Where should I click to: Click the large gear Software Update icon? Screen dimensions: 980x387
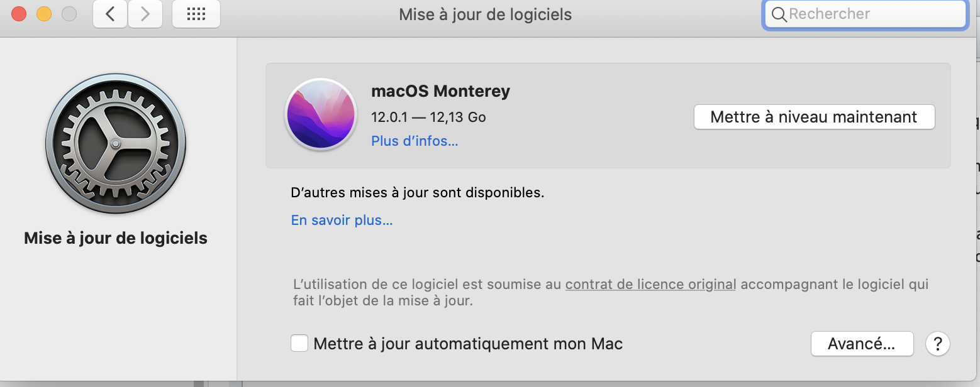click(116, 144)
